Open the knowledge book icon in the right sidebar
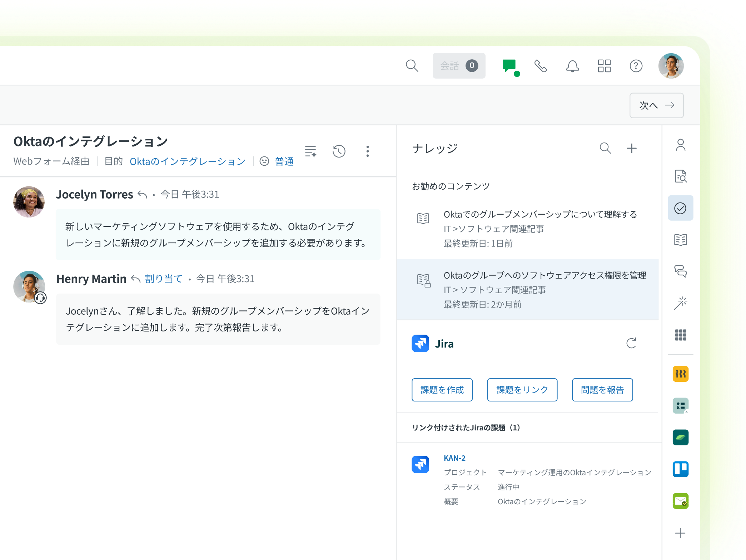746x560 pixels. click(681, 240)
